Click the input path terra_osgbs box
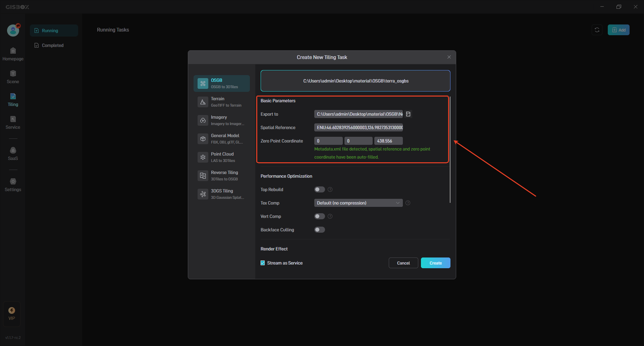 [x=356, y=81]
